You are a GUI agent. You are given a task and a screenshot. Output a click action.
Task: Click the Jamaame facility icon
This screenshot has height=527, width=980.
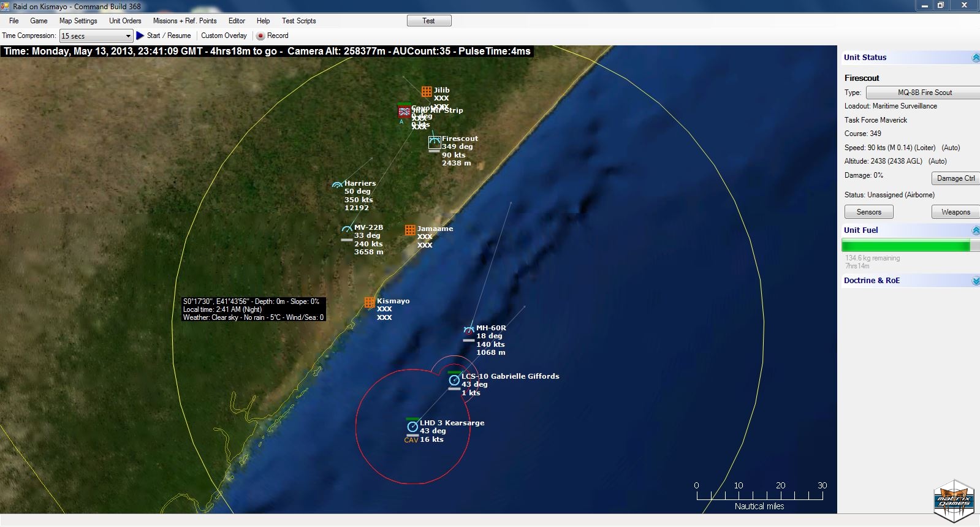(410, 230)
